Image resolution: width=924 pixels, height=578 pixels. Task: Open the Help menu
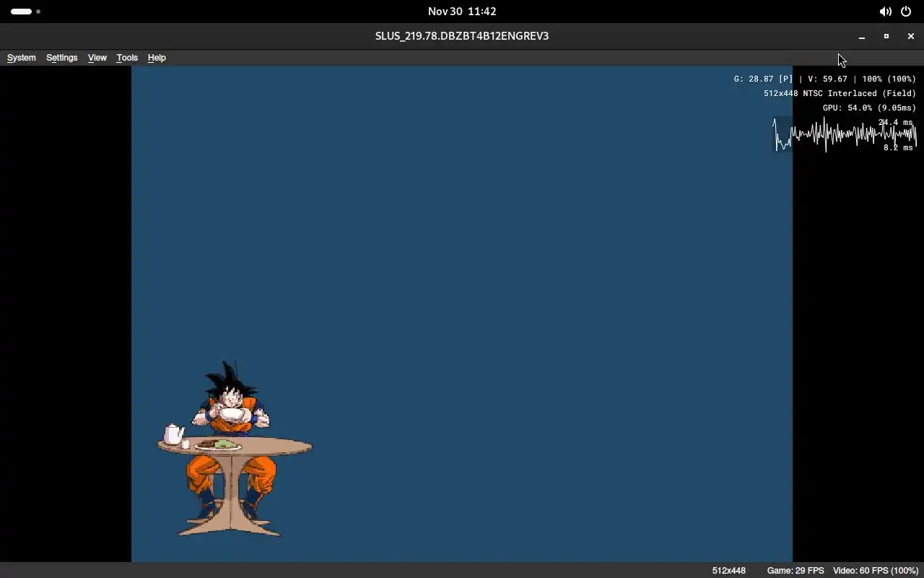157,58
